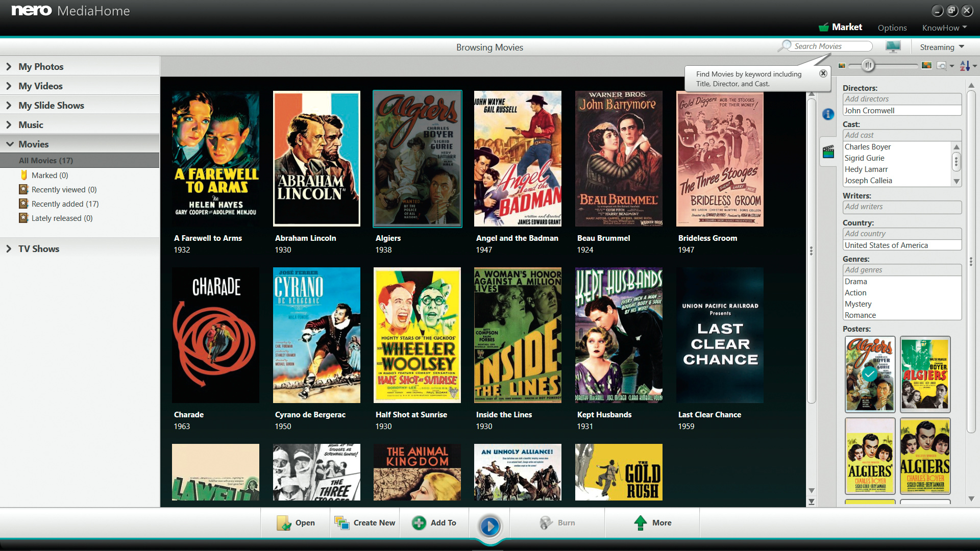
Task: Click the monitor streaming device icon
Action: click(x=893, y=47)
